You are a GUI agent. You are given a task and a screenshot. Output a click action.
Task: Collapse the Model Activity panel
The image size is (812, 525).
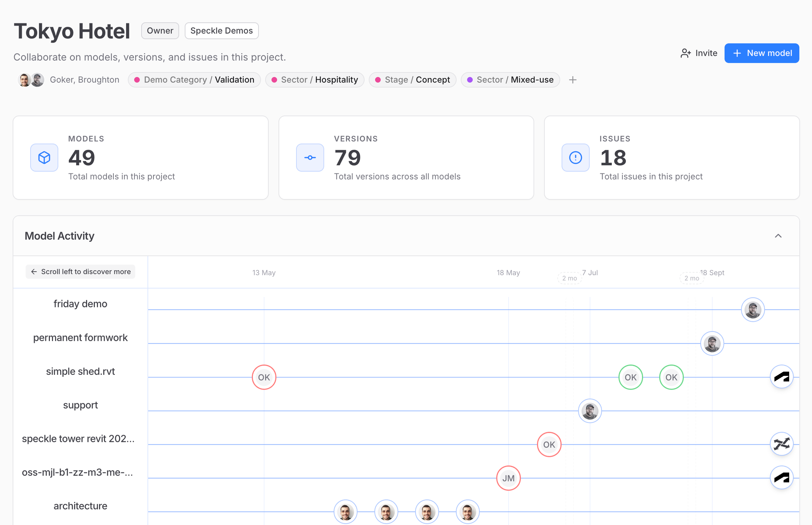point(778,236)
